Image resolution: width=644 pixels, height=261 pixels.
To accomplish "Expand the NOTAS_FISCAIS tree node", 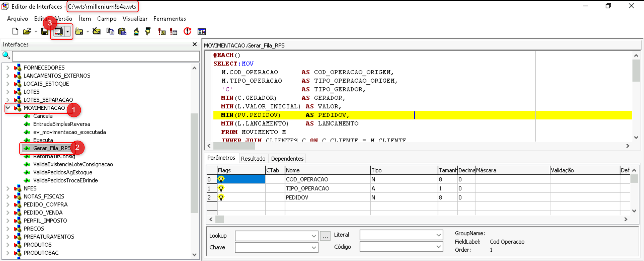I will click(x=8, y=197).
